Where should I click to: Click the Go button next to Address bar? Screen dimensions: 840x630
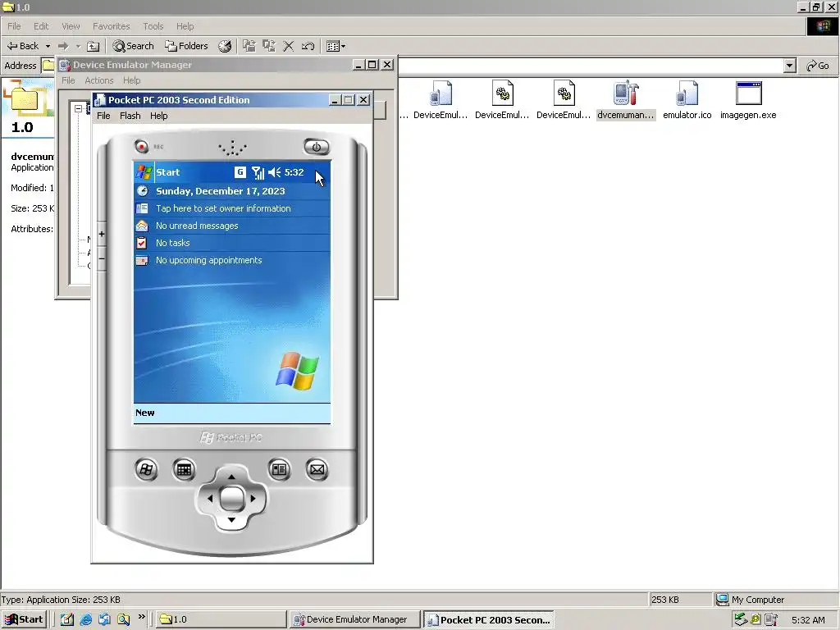[x=818, y=66]
